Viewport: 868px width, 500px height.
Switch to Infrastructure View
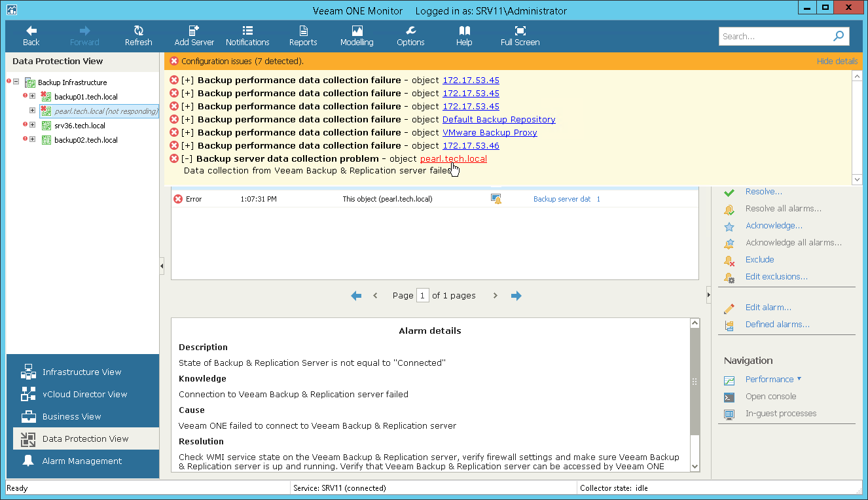pyautogui.click(x=82, y=372)
